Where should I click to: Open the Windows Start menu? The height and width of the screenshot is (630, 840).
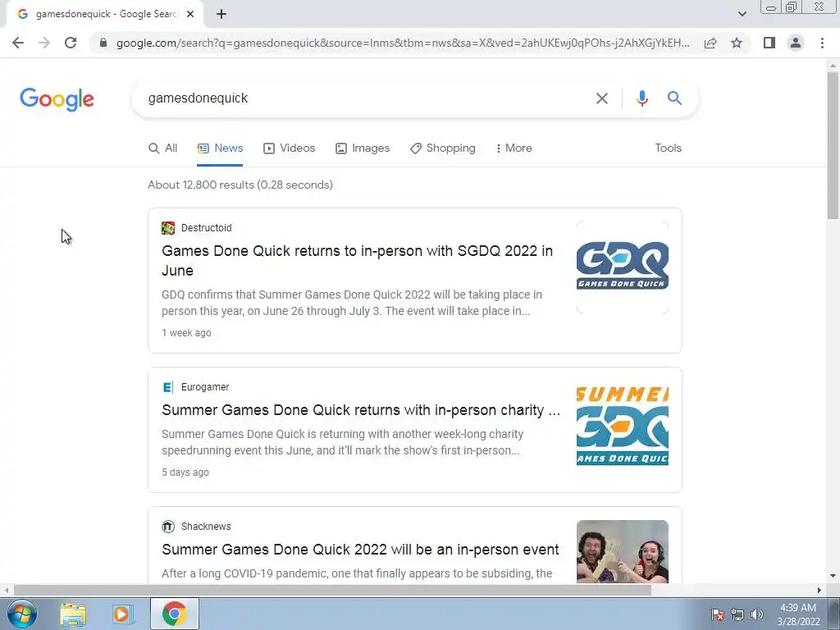coord(21,614)
